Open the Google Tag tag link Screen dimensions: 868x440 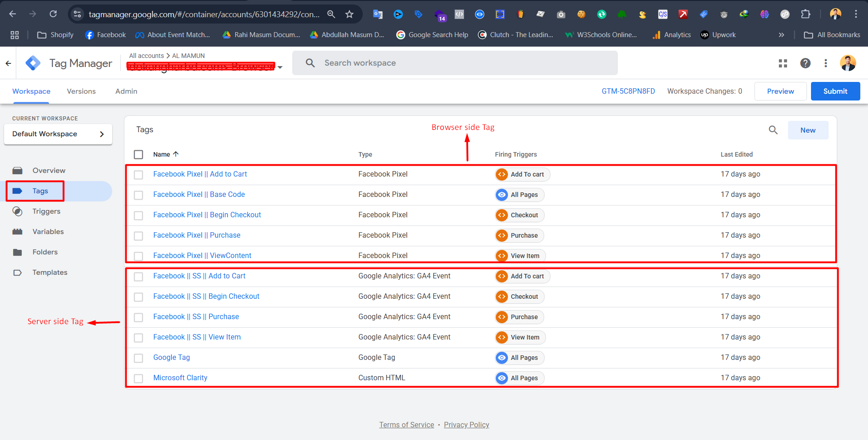click(171, 358)
